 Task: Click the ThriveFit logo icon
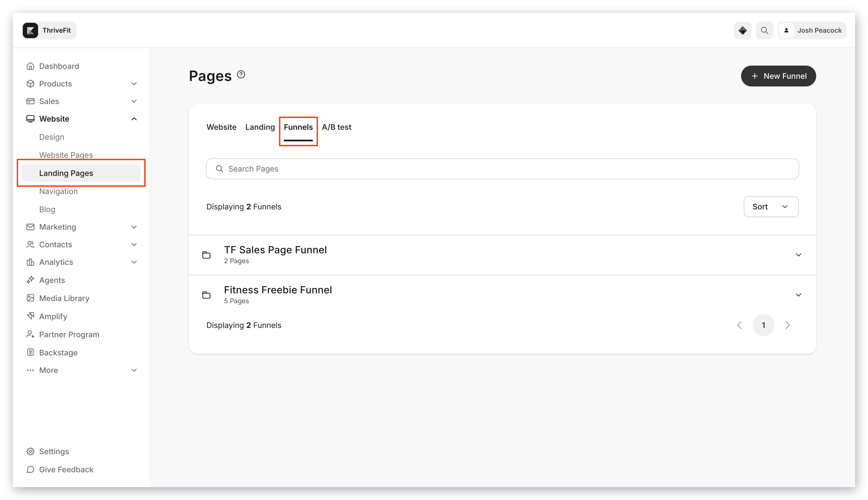pyautogui.click(x=30, y=30)
